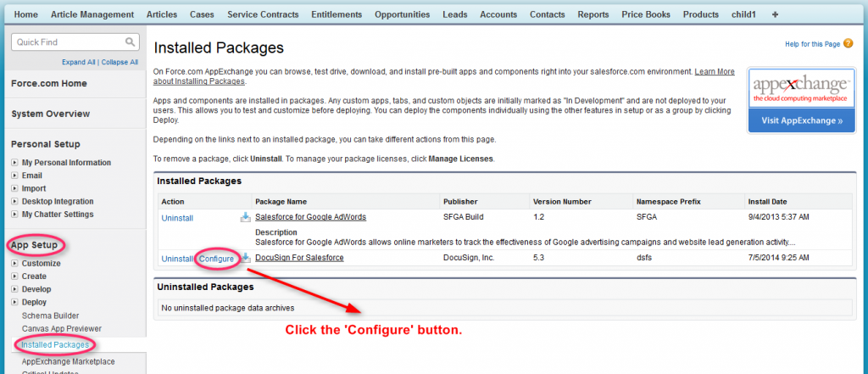
Task: Open the Article Management tab
Action: 92,15
